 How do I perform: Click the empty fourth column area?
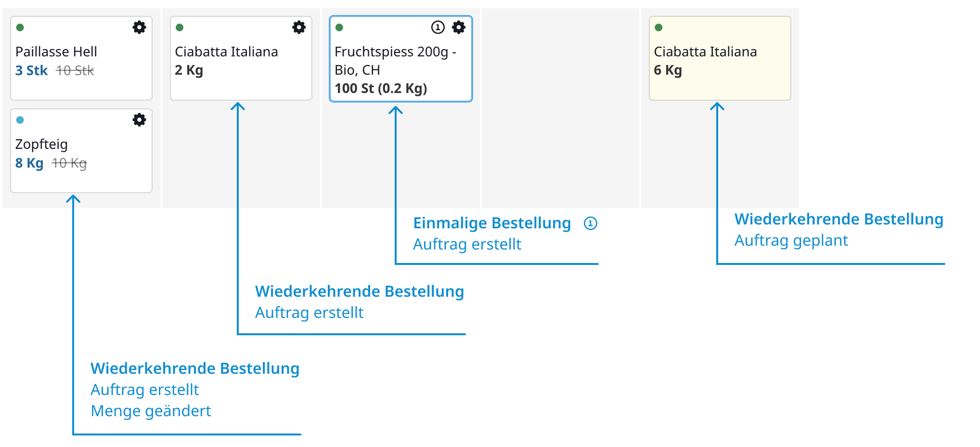click(560, 108)
